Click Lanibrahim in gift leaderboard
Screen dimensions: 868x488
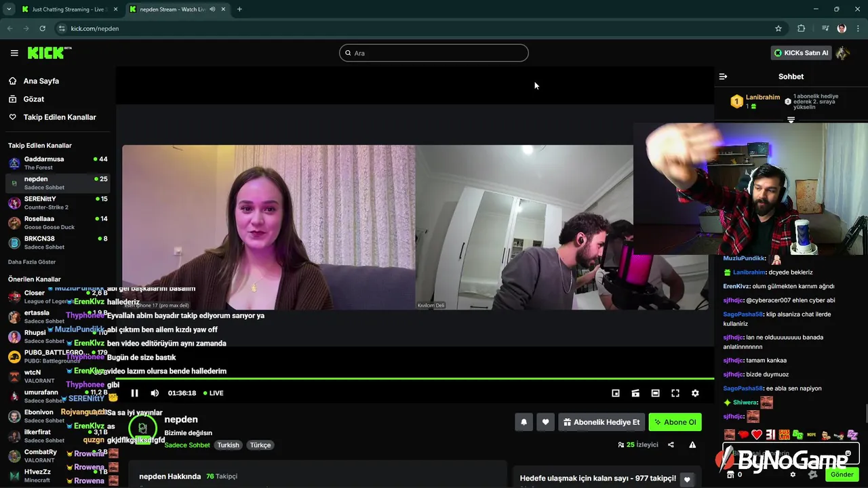[x=763, y=97]
